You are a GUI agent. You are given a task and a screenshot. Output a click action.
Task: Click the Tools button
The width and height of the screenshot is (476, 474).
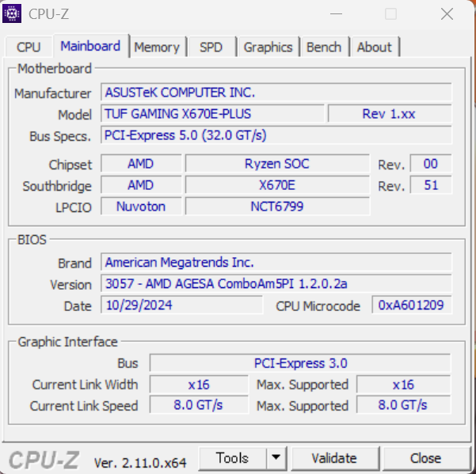233,458
